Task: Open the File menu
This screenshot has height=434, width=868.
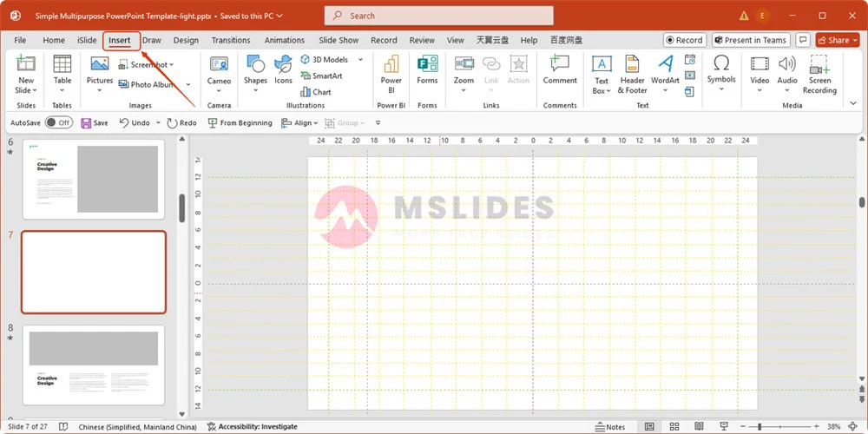Action: (20, 40)
